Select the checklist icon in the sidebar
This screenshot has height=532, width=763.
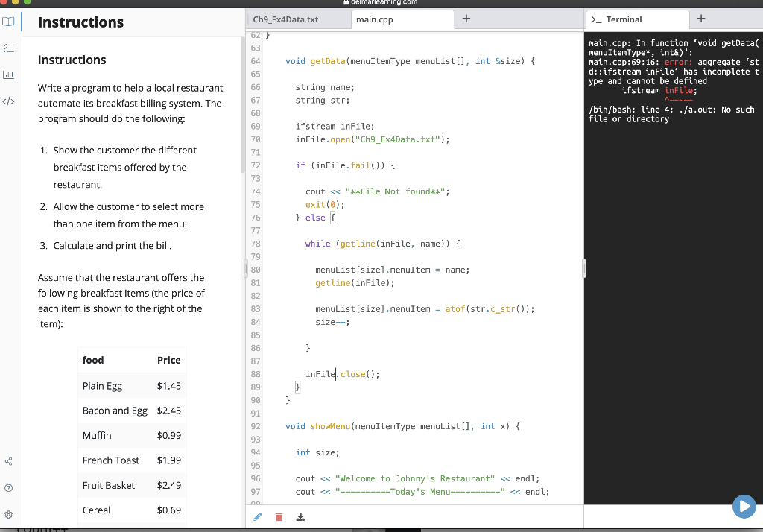click(9, 48)
